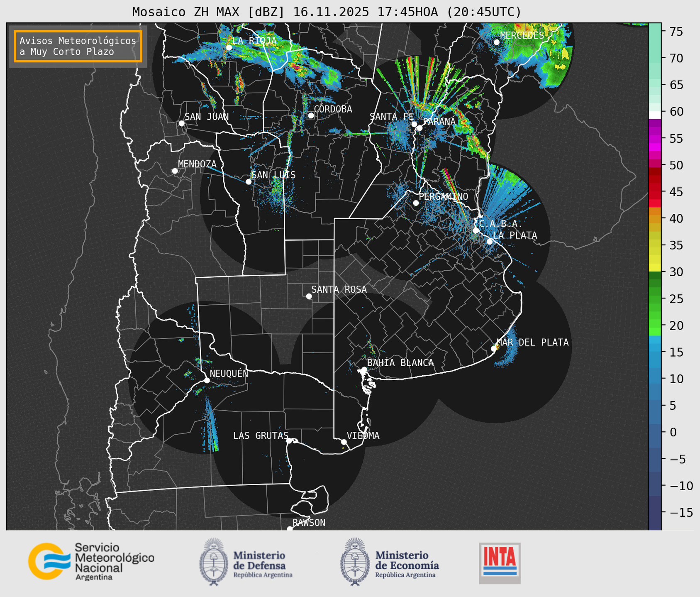The image size is (700, 597).
Task: Click the 25 dBZ green band on the scale
Action: [x=655, y=298]
